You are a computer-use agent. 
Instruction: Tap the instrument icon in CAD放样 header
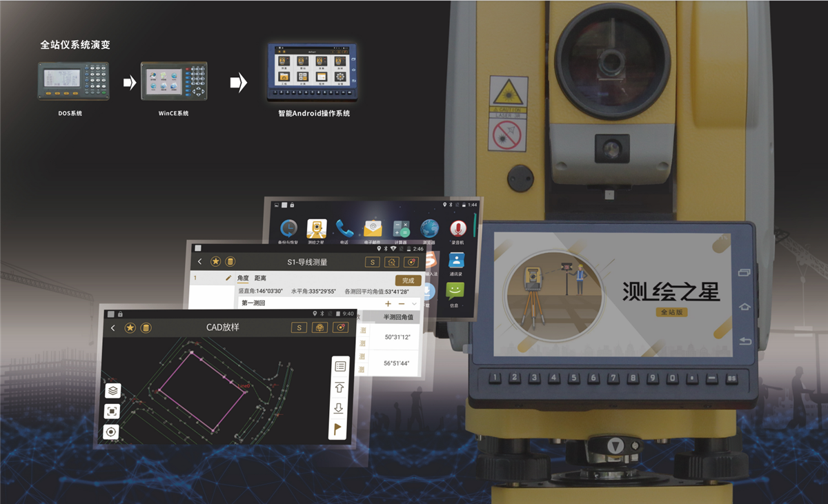coord(319,327)
